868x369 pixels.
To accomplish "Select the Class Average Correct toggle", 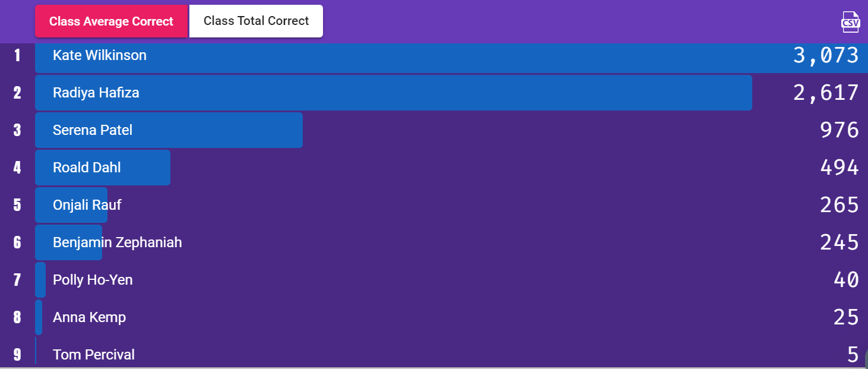I will coord(111,21).
